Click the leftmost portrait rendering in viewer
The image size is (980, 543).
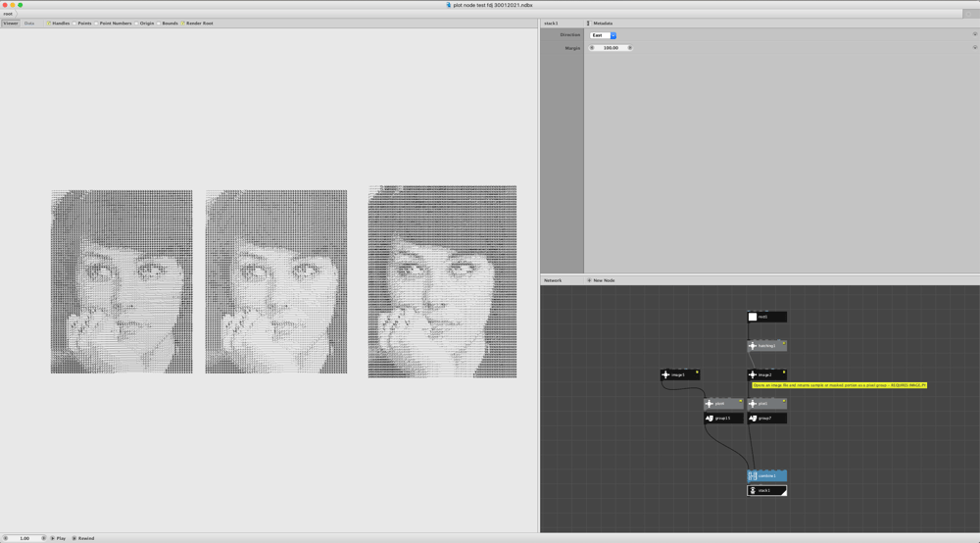coord(122,282)
